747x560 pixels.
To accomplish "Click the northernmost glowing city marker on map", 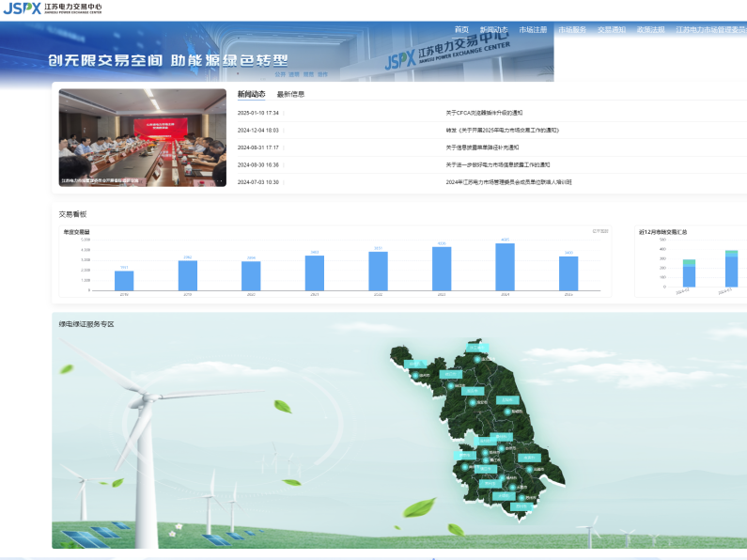I will pyautogui.click(x=478, y=359).
